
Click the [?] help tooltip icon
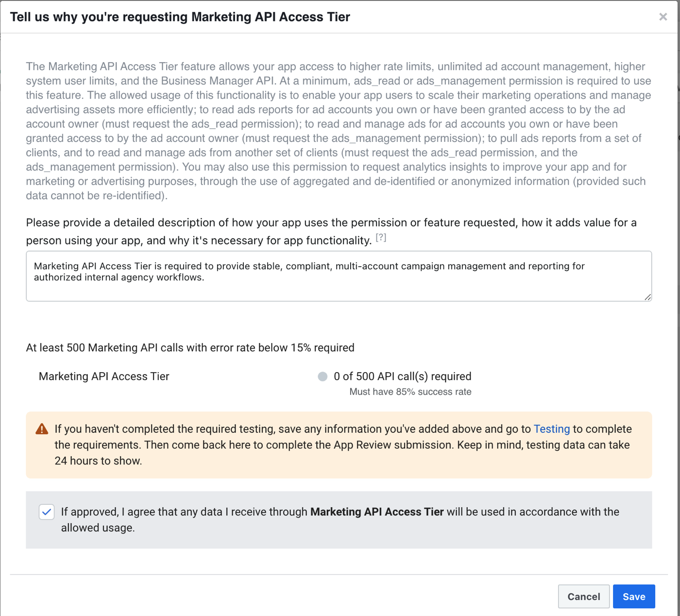pyautogui.click(x=381, y=238)
